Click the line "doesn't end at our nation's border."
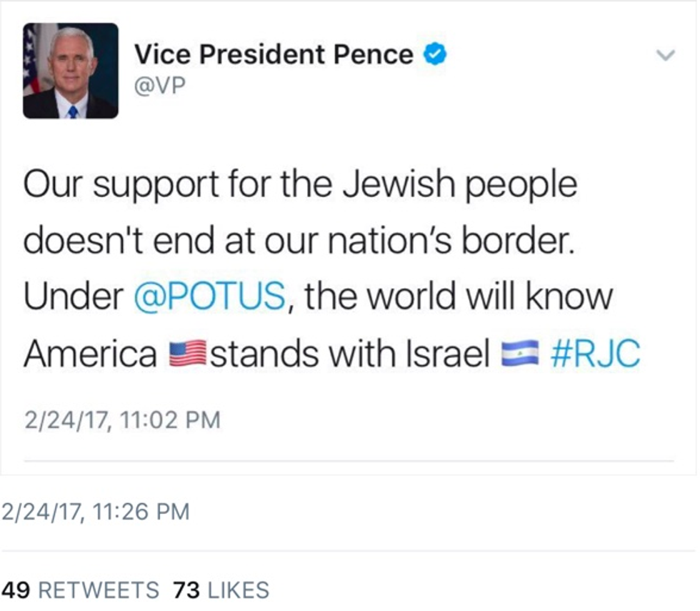The image size is (700, 611). [299, 241]
